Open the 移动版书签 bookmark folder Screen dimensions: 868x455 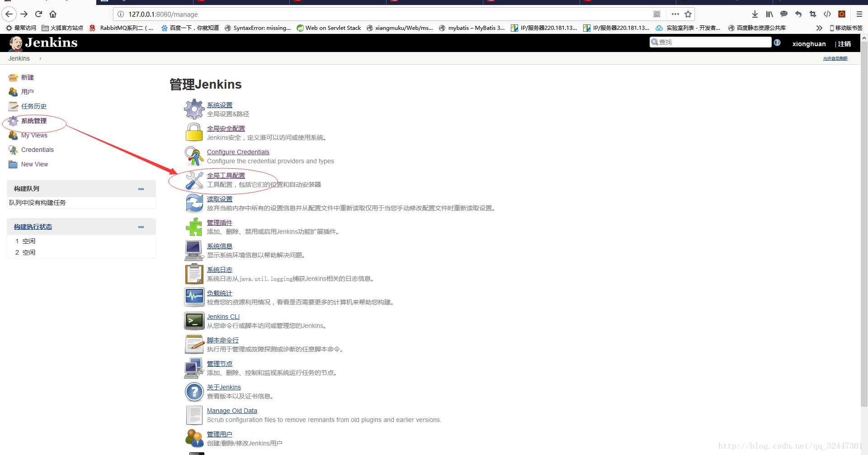click(x=846, y=28)
